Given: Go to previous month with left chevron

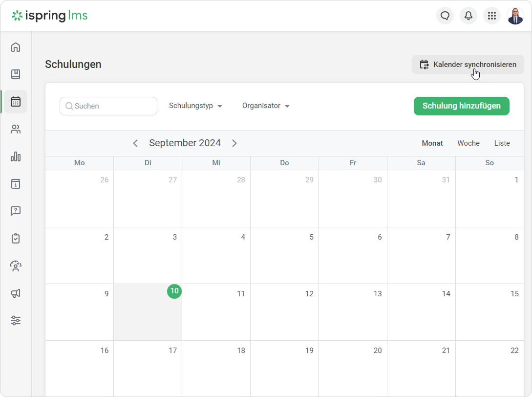Looking at the screenshot, I should (135, 143).
